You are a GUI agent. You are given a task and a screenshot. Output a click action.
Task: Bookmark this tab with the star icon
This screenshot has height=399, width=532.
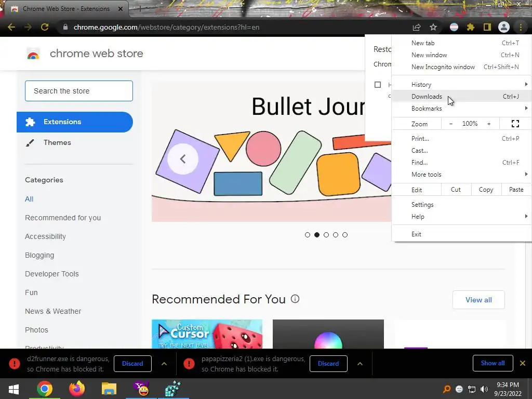[x=433, y=27]
